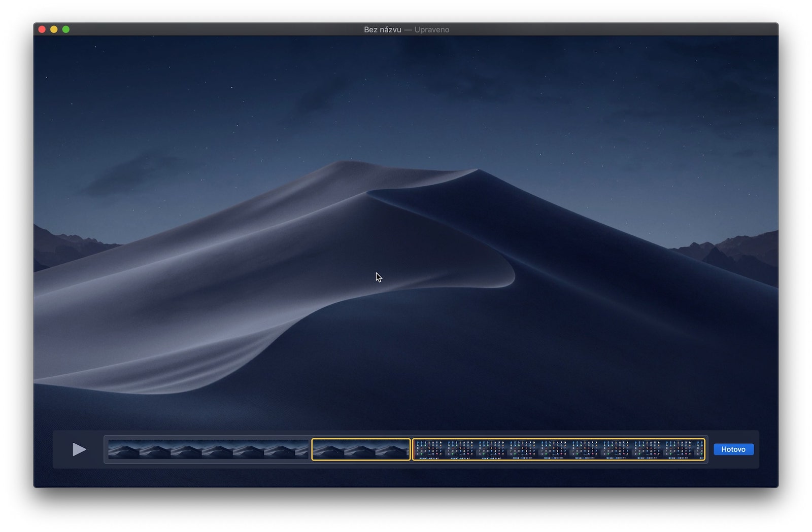Click the document title "Bez názvu"

383,29
